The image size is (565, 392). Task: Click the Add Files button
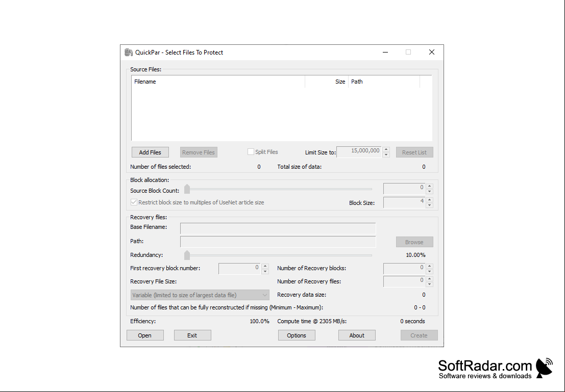point(150,152)
